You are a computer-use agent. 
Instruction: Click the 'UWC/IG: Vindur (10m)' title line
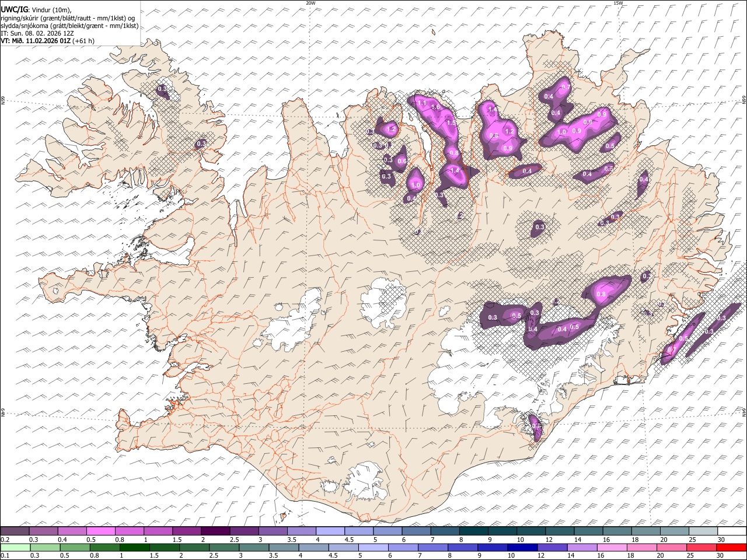click(x=36, y=10)
